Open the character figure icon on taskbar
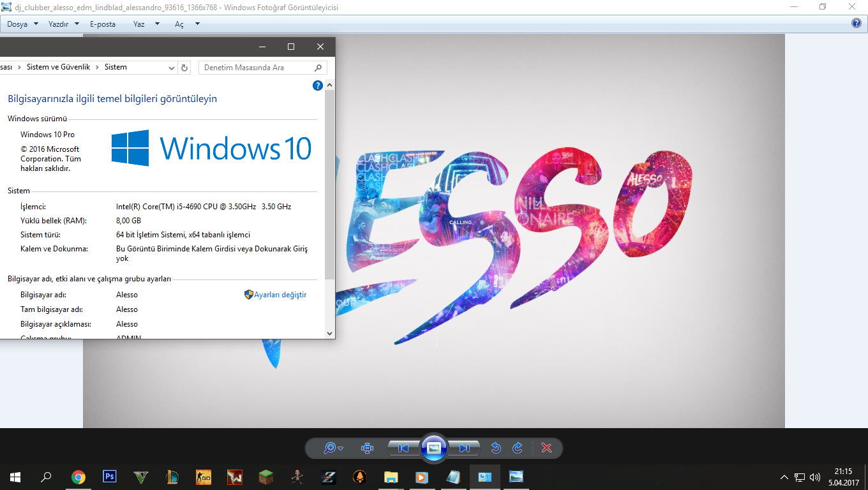The image size is (868, 490). point(297,477)
